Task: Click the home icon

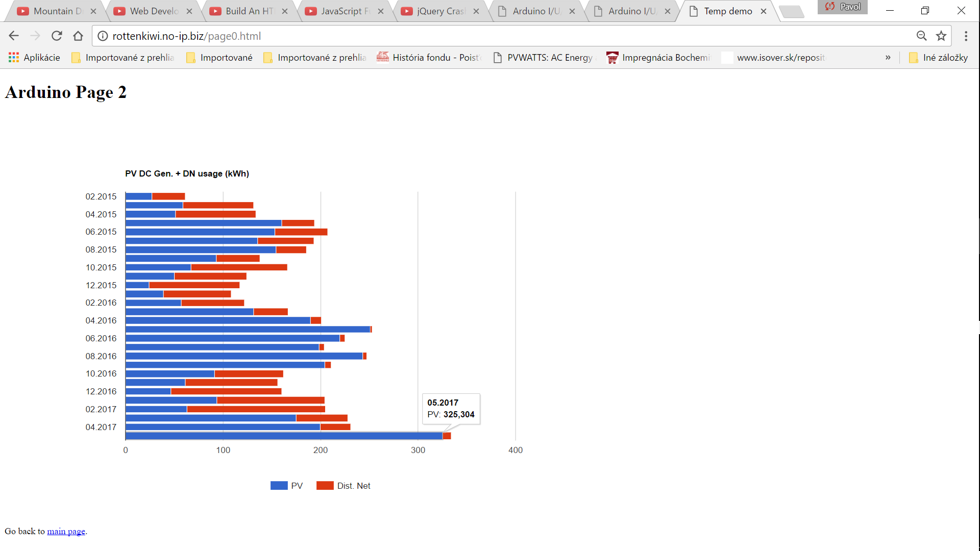Action: pos(78,36)
